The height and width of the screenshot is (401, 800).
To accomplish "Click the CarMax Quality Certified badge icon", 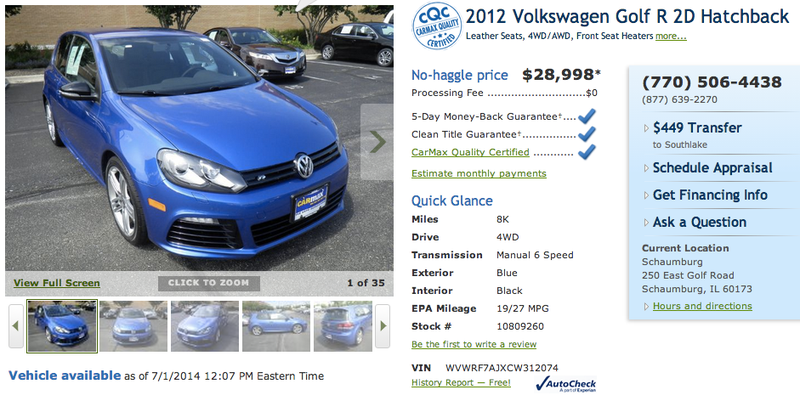I will (x=436, y=26).
